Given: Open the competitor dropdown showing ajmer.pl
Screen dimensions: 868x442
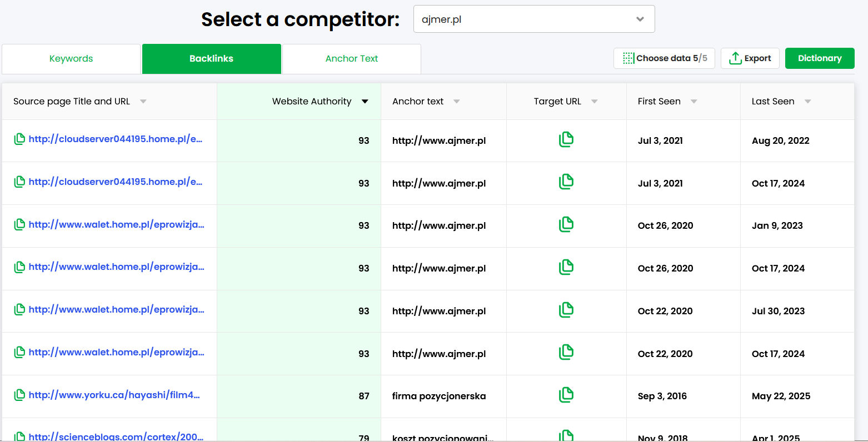Looking at the screenshot, I should [533, 19].
